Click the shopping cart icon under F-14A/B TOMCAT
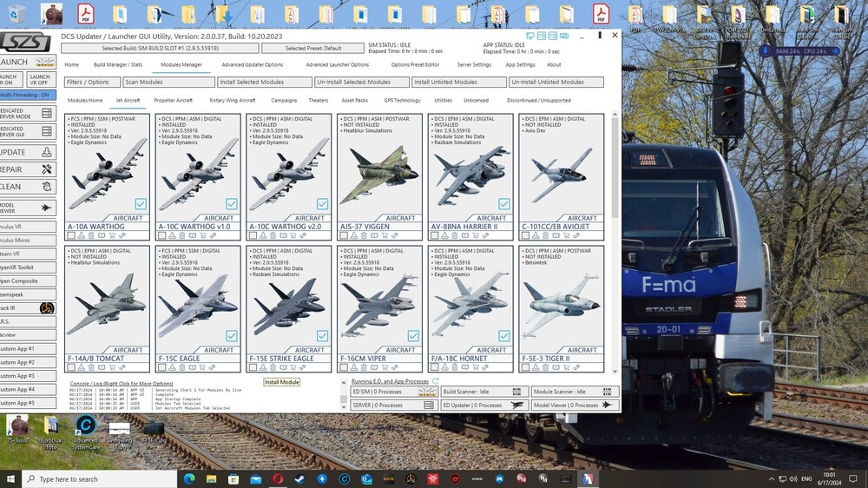This screenshot has height=488, width=868. tap(112, 367)
